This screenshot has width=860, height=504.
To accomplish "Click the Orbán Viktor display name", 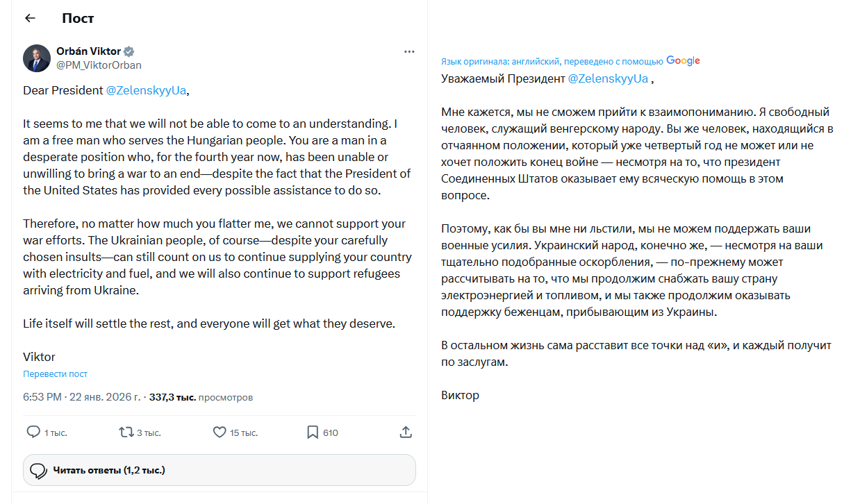I will click(88, 51).
